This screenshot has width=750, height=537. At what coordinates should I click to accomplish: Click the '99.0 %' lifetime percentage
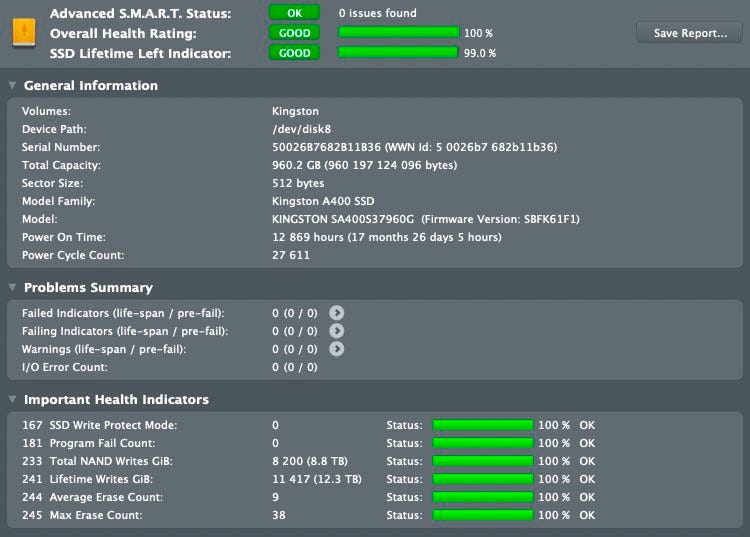480,53
